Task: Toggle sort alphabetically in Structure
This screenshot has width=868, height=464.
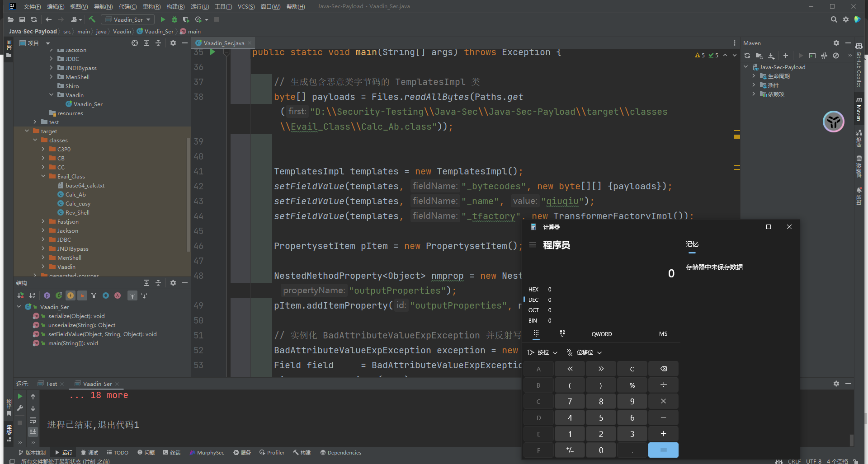Action: [x=32, y=295]
